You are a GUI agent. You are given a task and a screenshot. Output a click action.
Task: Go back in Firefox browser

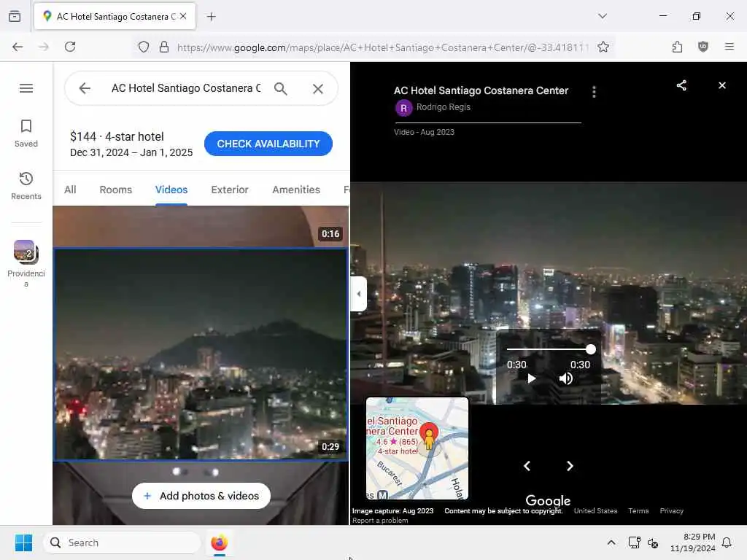coord(18,47)
